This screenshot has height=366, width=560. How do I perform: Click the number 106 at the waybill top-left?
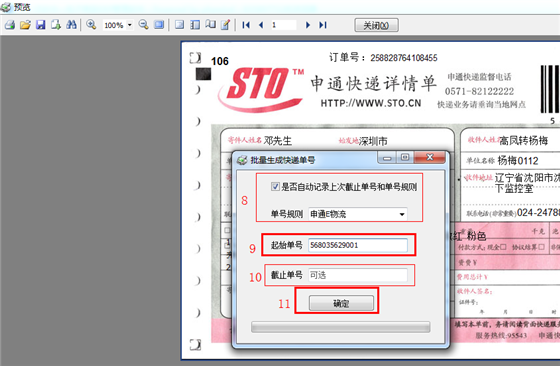pyautogui.click(x=220, y=61)
